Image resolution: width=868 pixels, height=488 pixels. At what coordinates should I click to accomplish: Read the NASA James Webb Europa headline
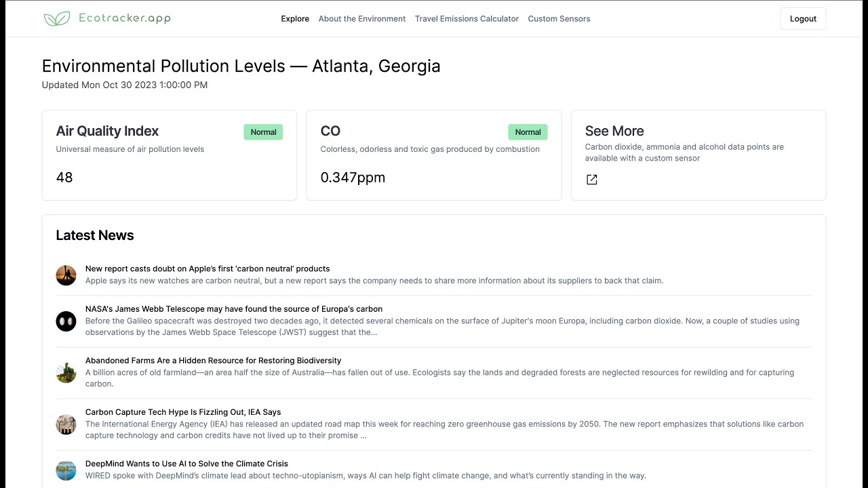point(234,309)
